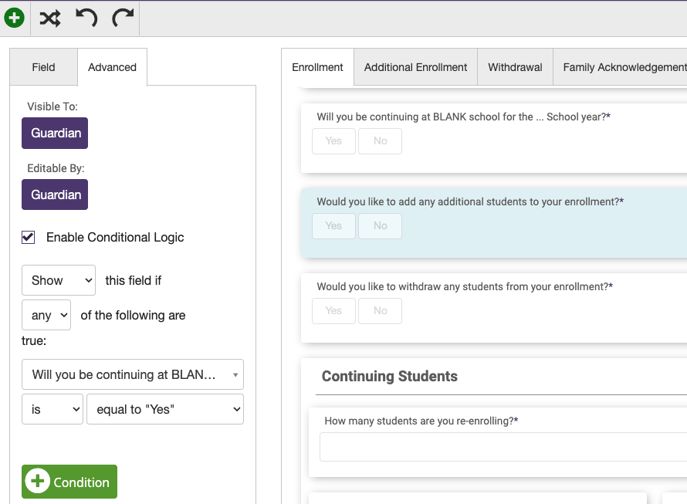Select Yes for withdrawing students
This screenshot has width=687, height=504.
[x=334, y=311]
